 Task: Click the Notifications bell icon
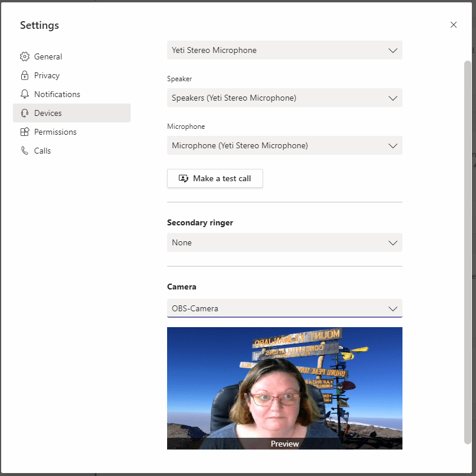tap(25, 94)
